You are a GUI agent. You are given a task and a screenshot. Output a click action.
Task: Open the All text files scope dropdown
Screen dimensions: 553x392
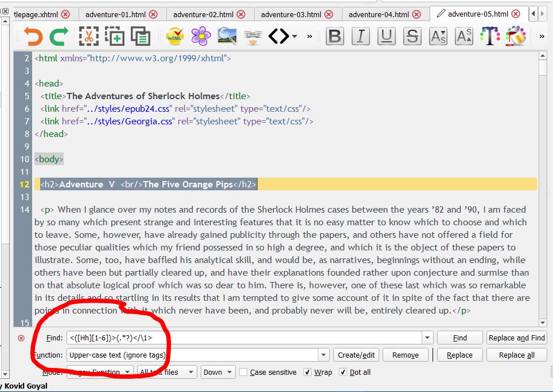167,372
